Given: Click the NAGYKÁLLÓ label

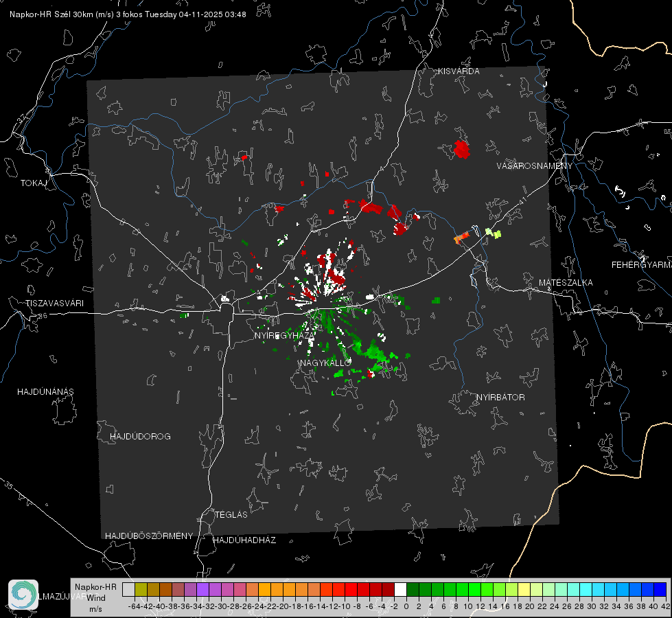Looking at the screenshot, I should click(326, 363).
